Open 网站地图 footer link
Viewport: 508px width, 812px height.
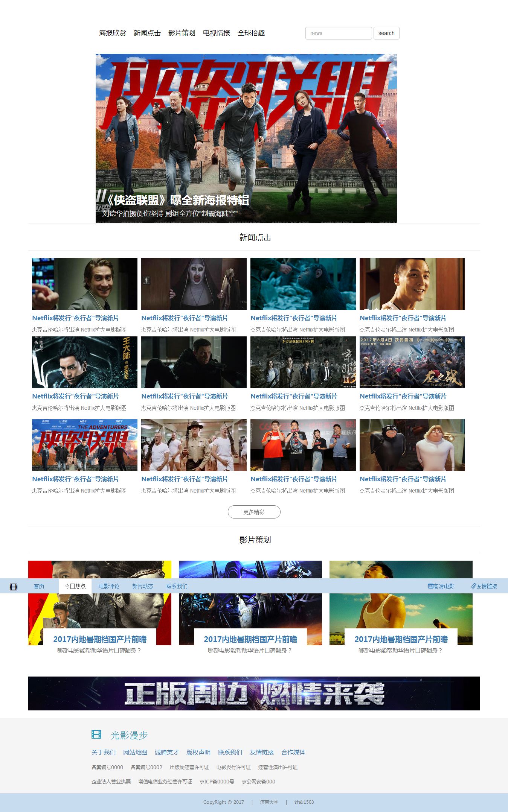coord(135,752)
